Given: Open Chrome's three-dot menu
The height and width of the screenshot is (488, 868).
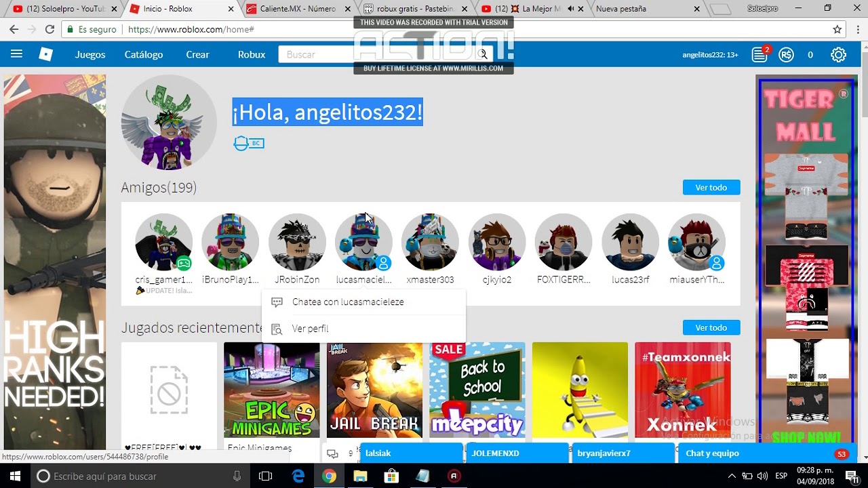Looking at the screenshot, I should 856,29.
